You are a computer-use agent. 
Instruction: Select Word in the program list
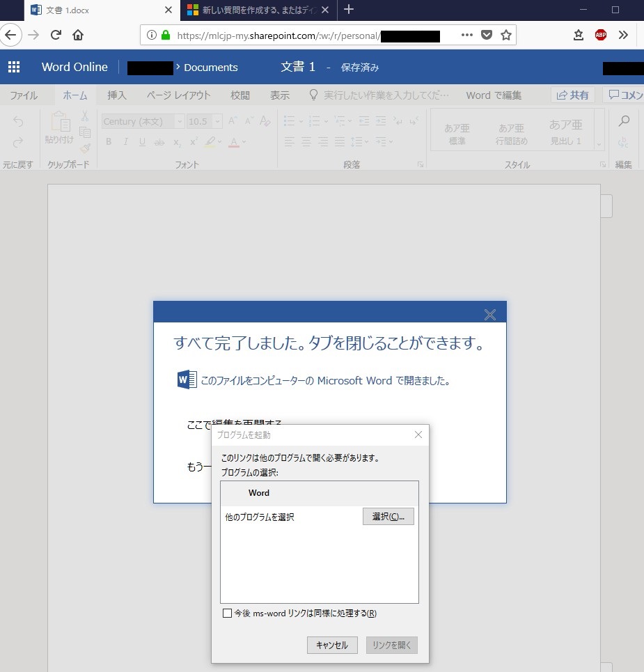(319, 493)
